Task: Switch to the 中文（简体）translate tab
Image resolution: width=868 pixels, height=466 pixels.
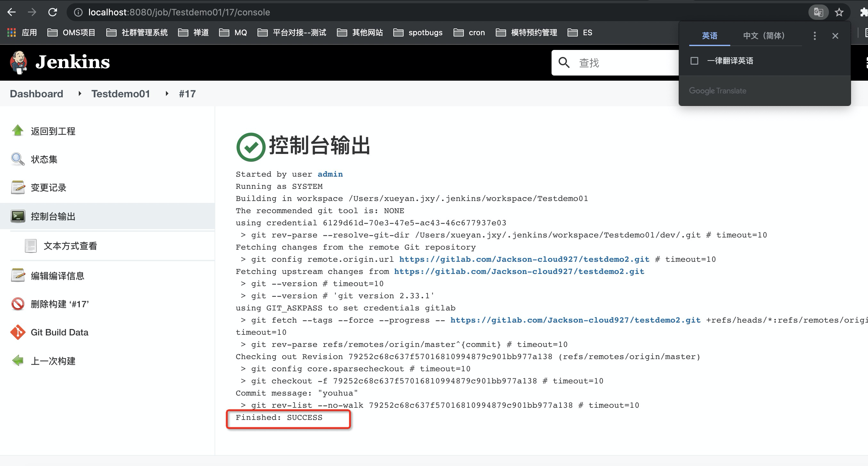Action: [x=764, y=36]
